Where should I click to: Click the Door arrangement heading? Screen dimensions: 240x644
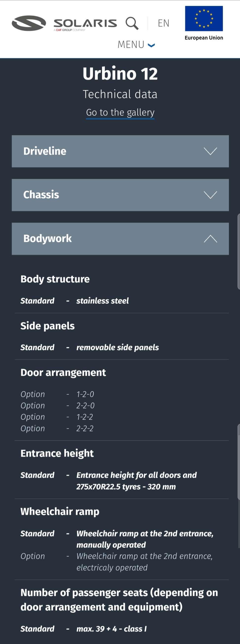coord(63,373)
